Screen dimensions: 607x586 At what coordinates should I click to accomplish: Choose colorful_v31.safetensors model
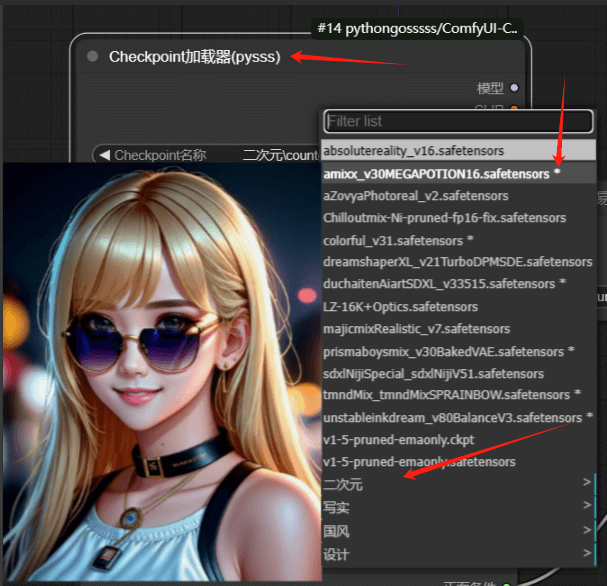(x=458, y=241)
